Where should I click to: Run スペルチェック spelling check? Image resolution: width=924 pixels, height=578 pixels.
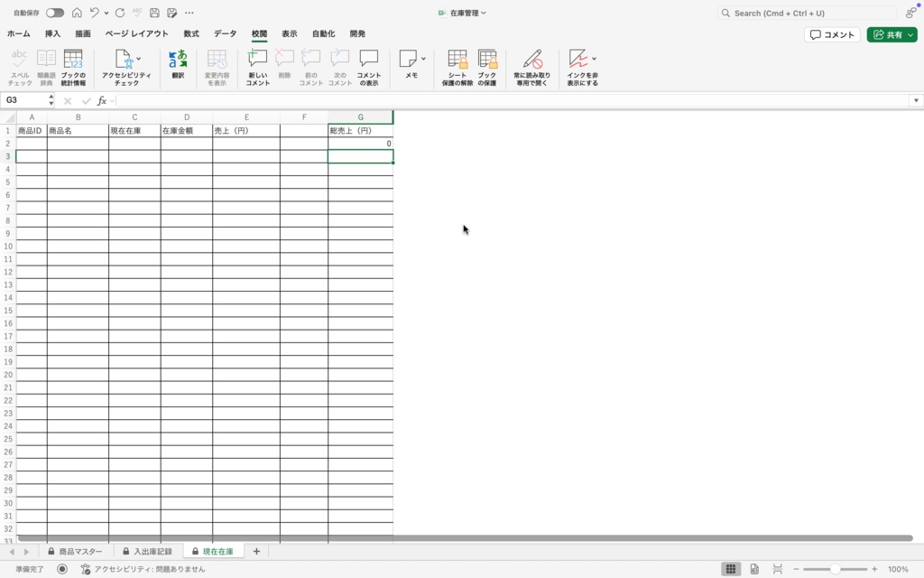(20, 67)
